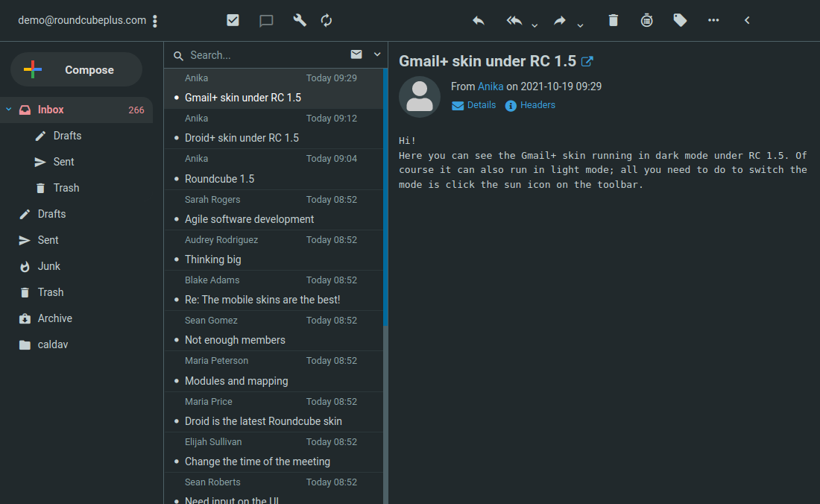Show message Headers link
820x504 pixels.
[x=530, y=105]
